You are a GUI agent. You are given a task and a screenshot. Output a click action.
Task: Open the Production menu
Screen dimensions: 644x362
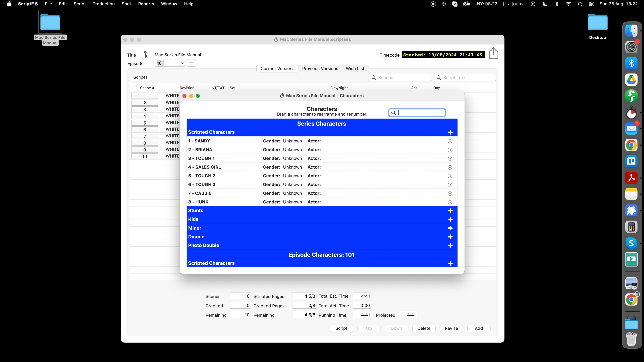point(103,4)
